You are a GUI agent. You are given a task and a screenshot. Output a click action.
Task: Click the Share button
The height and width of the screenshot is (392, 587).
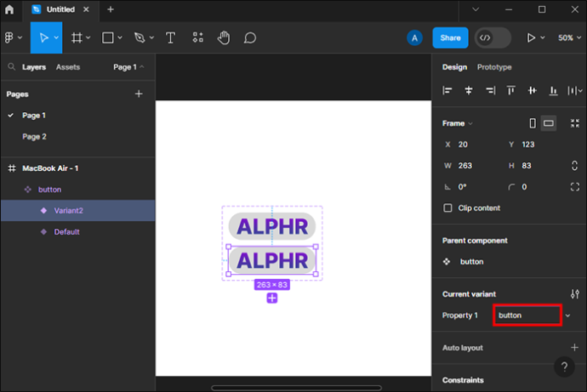tap(450, 37)
